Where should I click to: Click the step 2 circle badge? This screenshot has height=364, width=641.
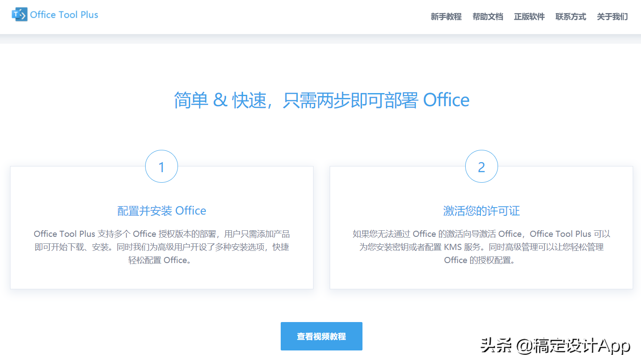[x=481, y=166]
